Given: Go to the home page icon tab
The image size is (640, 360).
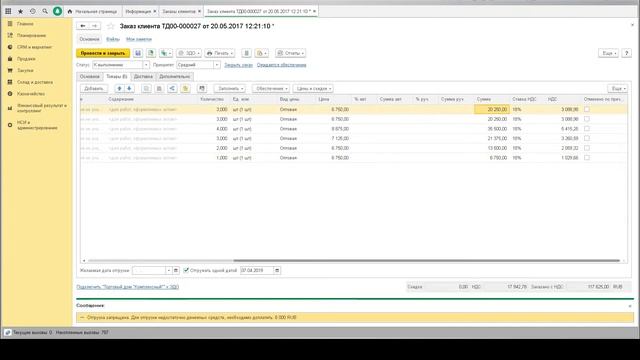Looking at the screenshot, I should [70, 11].
